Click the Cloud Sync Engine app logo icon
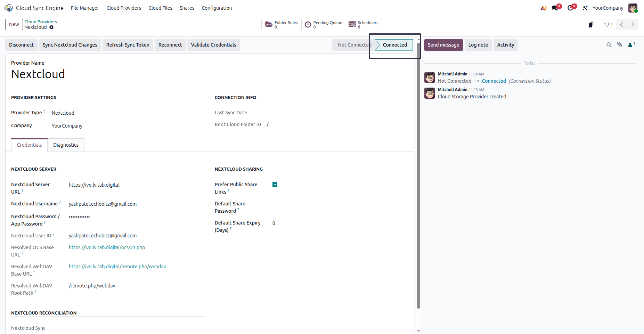 9,8
